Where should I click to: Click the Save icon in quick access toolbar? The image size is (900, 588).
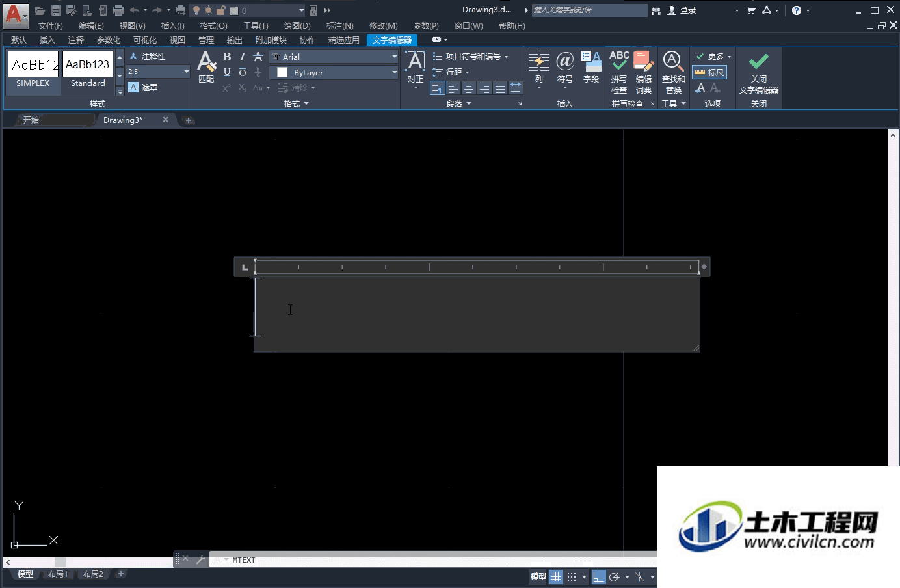point(56,10)
